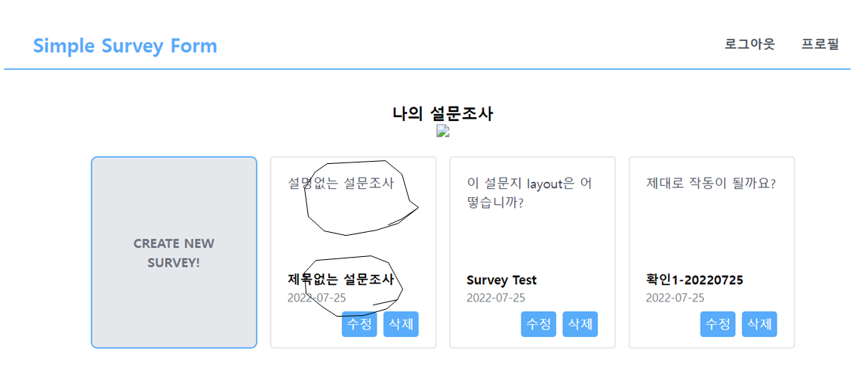The width and height of the screenshot is (868, 368).
Task: Click 수정 on 제목없는 설문조사 card
Action: point(359,324)
